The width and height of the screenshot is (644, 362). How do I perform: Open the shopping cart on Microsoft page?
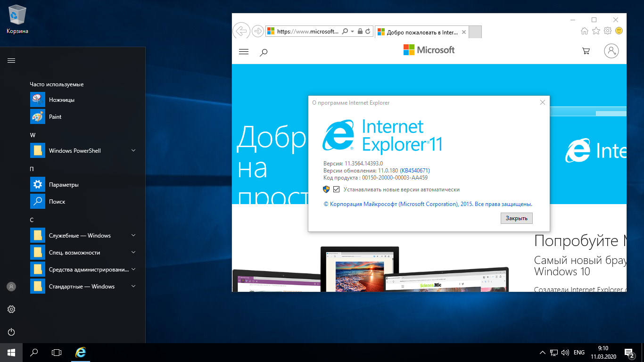point(586,51)
